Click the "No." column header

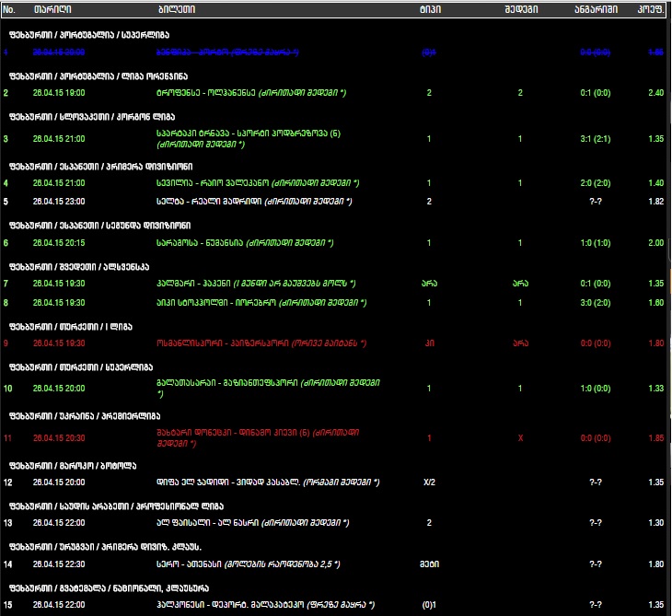coord(9,9)
